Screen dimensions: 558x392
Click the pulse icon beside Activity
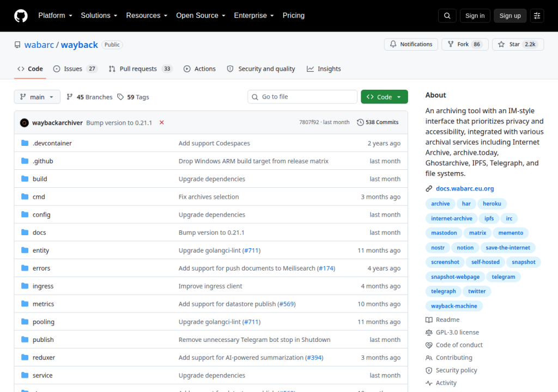tap(429, 383)
